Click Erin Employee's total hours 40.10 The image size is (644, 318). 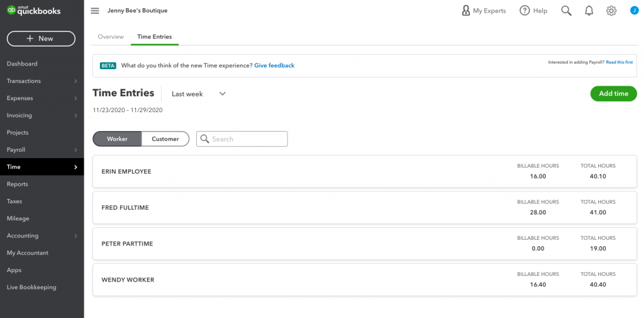point(597,176)
